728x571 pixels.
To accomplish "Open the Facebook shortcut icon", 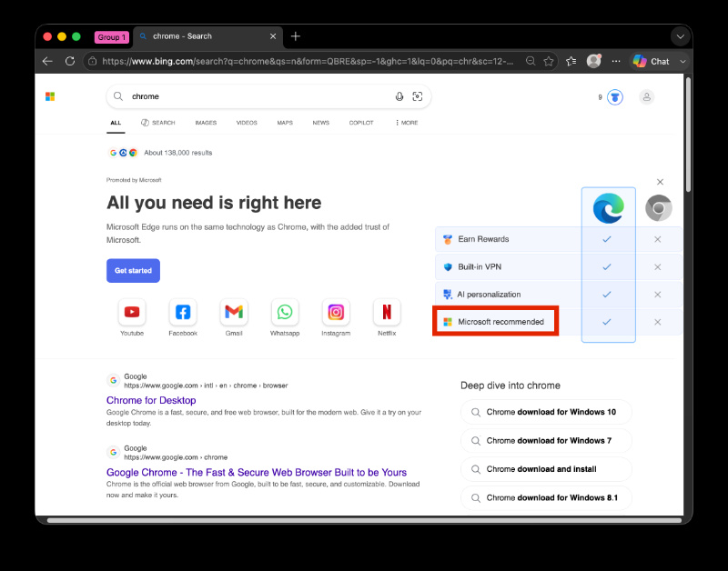I will pyautogui.click(x=183, y=312).
